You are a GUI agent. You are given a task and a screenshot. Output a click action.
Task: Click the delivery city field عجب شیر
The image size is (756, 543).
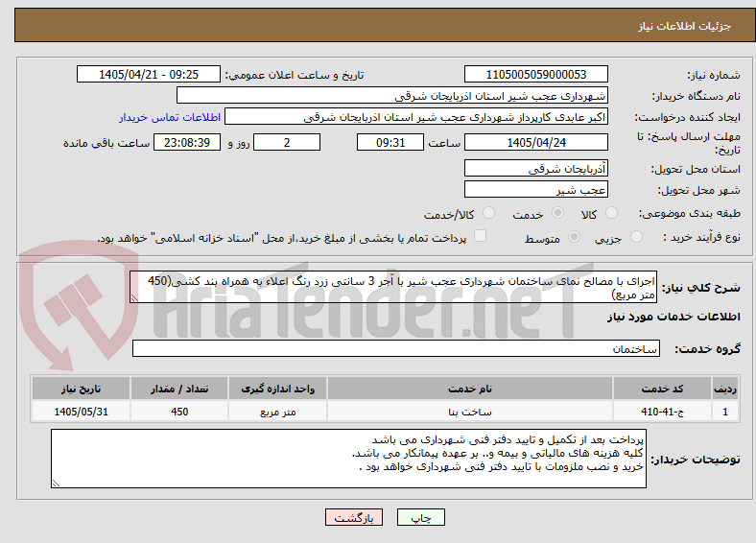click(536, 189)
